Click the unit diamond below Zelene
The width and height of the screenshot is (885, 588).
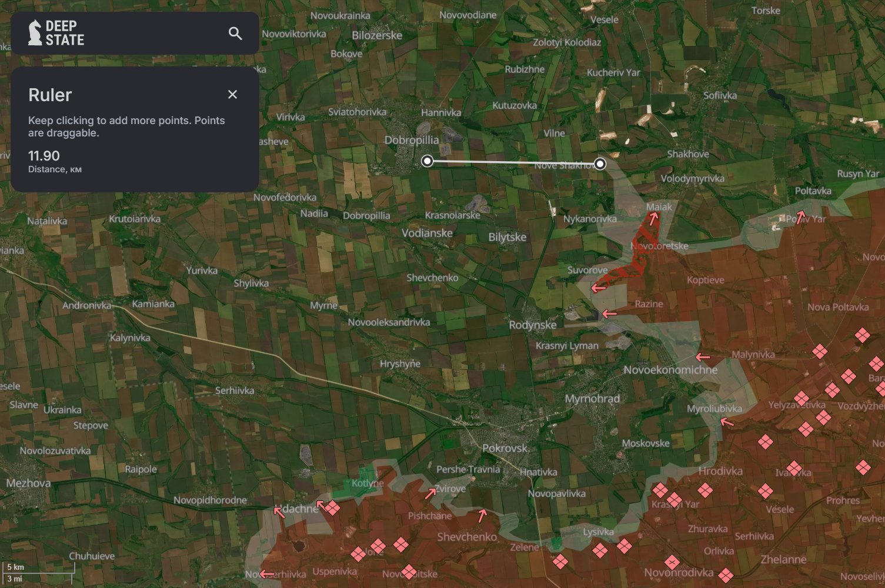click(560, 562)
